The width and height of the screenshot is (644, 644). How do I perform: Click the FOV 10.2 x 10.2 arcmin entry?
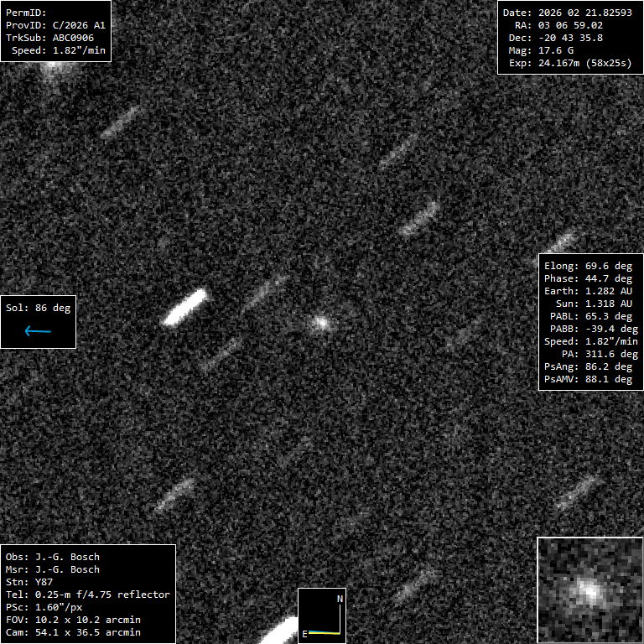73,620
